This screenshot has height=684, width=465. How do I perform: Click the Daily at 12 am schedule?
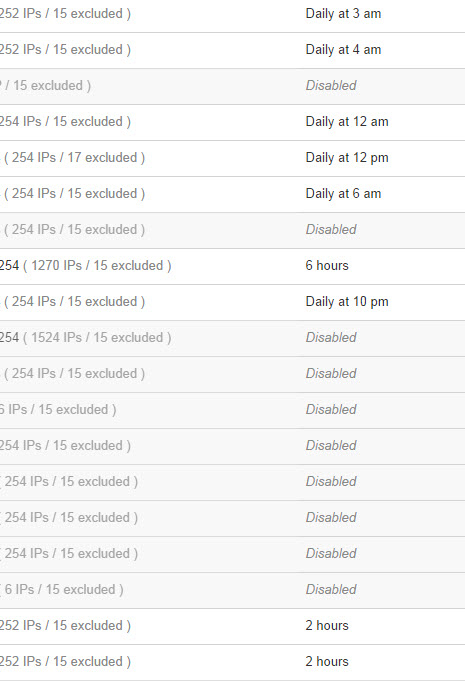pos(347,122)
